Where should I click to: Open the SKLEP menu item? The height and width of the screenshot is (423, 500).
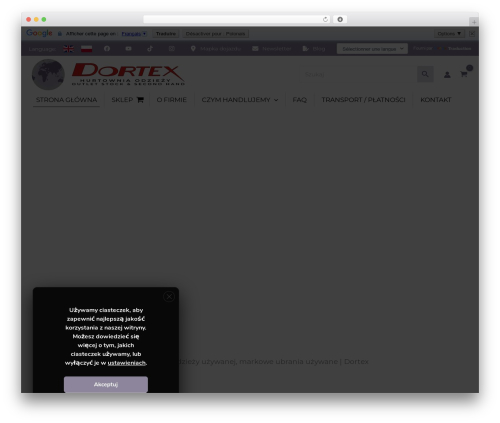coord(127,100)
